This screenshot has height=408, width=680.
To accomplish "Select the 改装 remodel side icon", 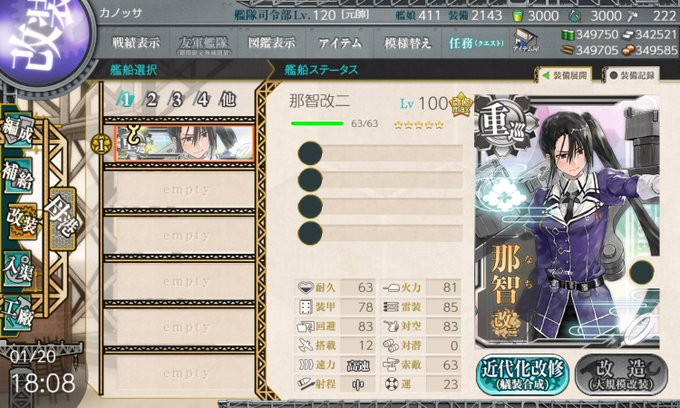I will (22, 222).
